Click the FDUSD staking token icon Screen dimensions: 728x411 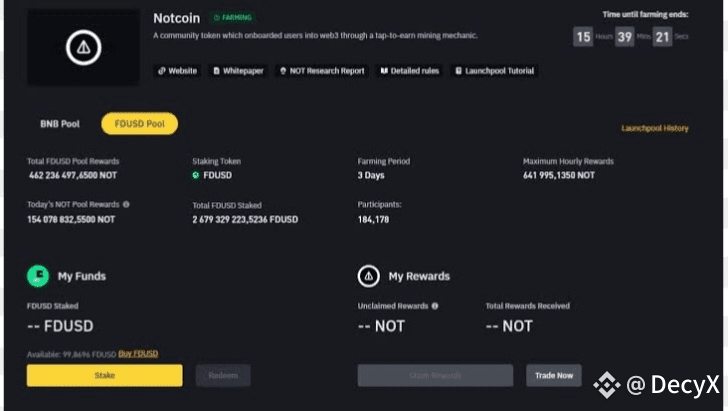click(x=196, y=175)
